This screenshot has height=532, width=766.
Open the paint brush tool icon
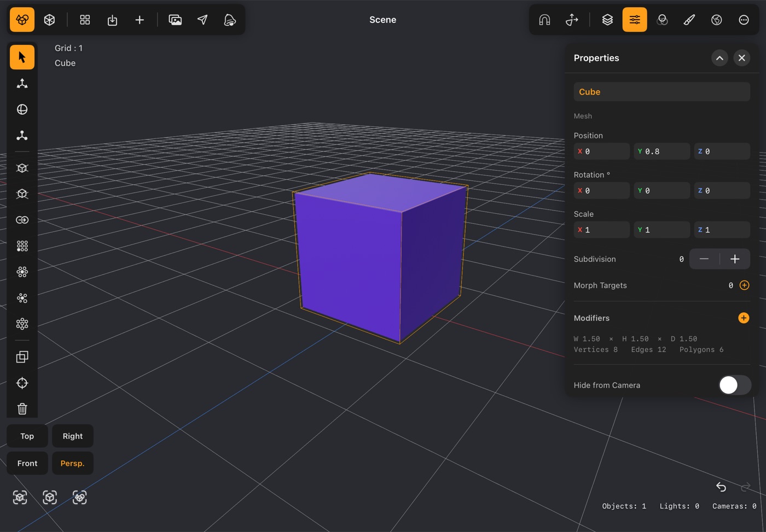689,20
